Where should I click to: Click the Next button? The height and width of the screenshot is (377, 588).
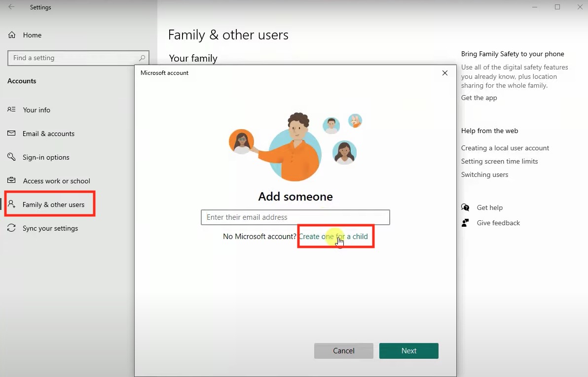point(408,350)
